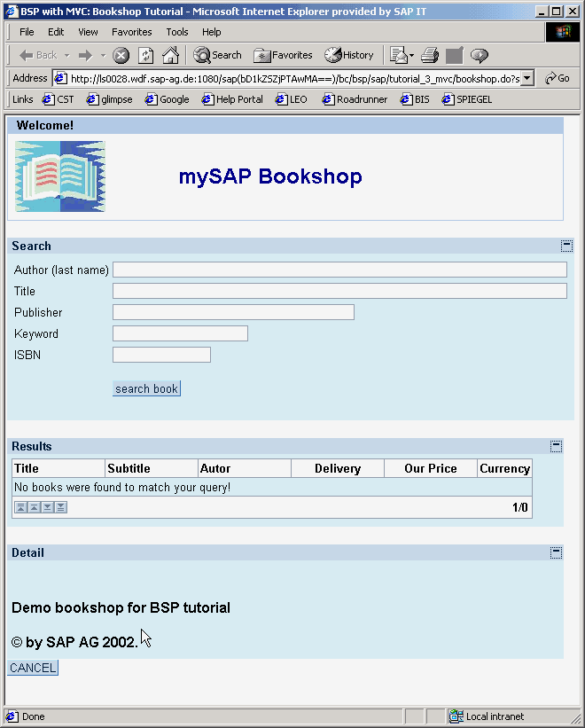Viewport: 585px width, 728px height.
Task: Click the Forward arrow button
Action: [x=85, y=55]
